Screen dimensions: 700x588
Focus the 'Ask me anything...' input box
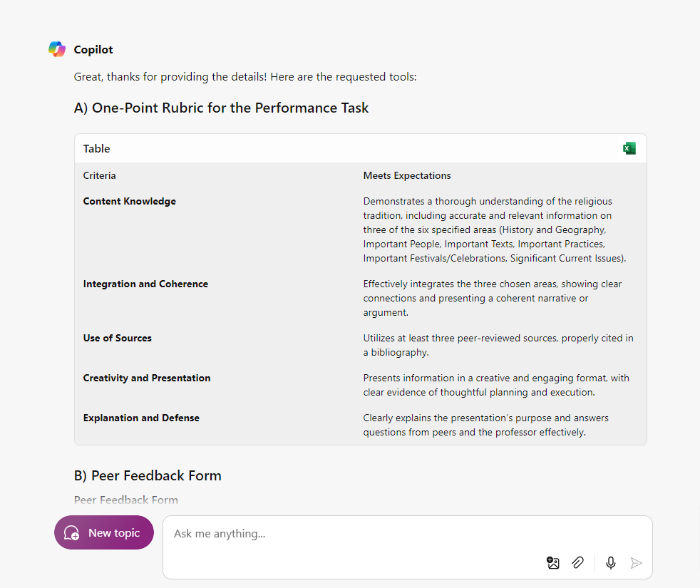[x=407, y=547]
